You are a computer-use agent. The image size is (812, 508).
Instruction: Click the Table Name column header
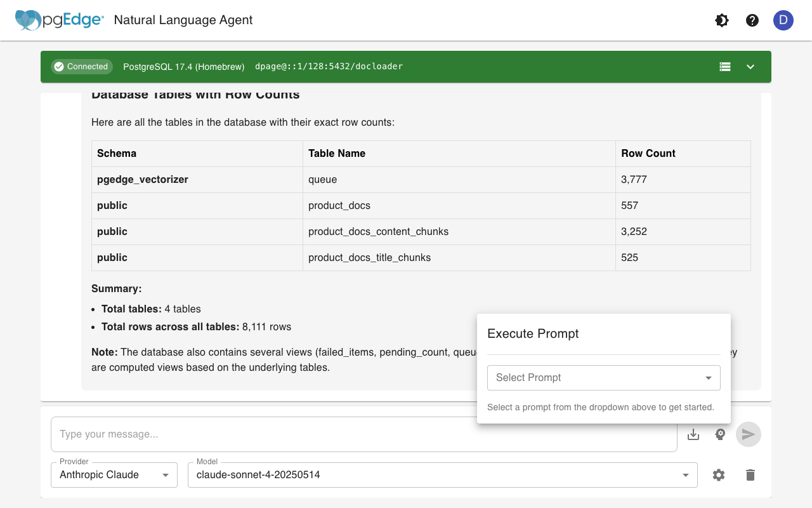tap(337, 154)
